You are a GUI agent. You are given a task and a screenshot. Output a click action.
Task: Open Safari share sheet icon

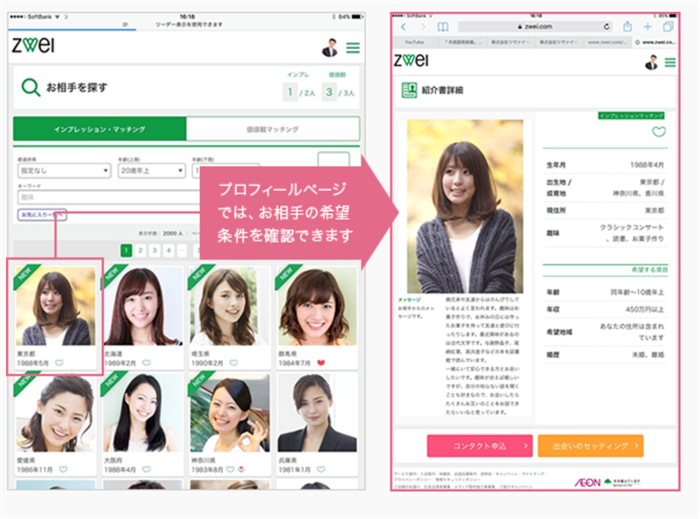(627, 26)
